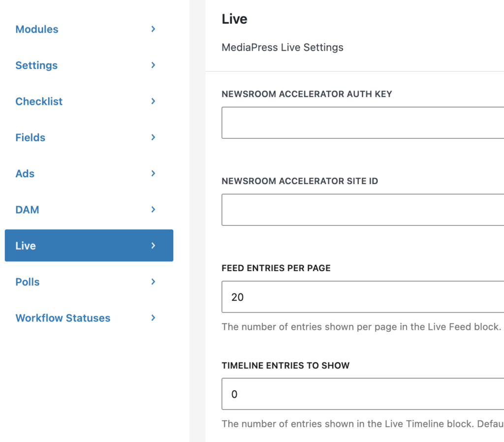Focus the Newsroom Accelerator Auth Key field
This screenshot has height=442, width=504.
point(363,123)
